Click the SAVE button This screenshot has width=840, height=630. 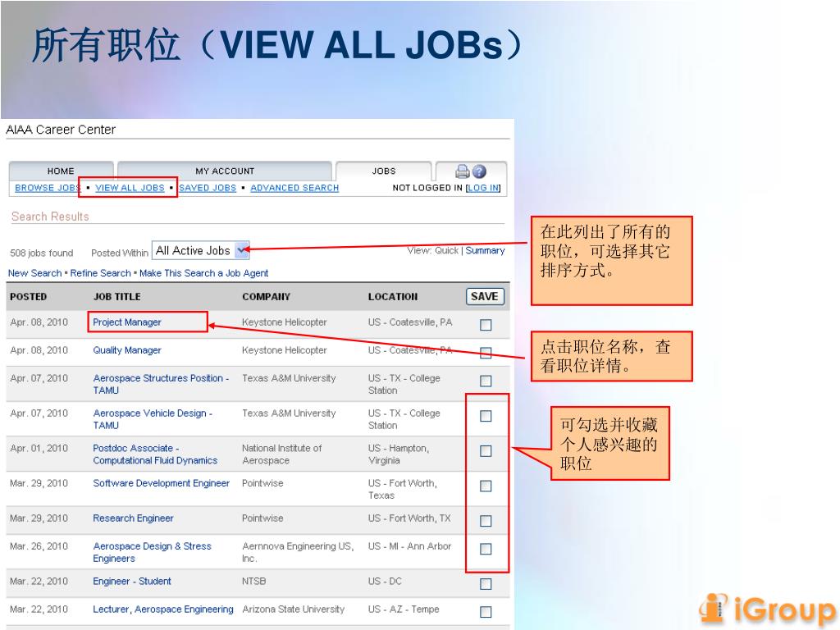click(485, 297)
